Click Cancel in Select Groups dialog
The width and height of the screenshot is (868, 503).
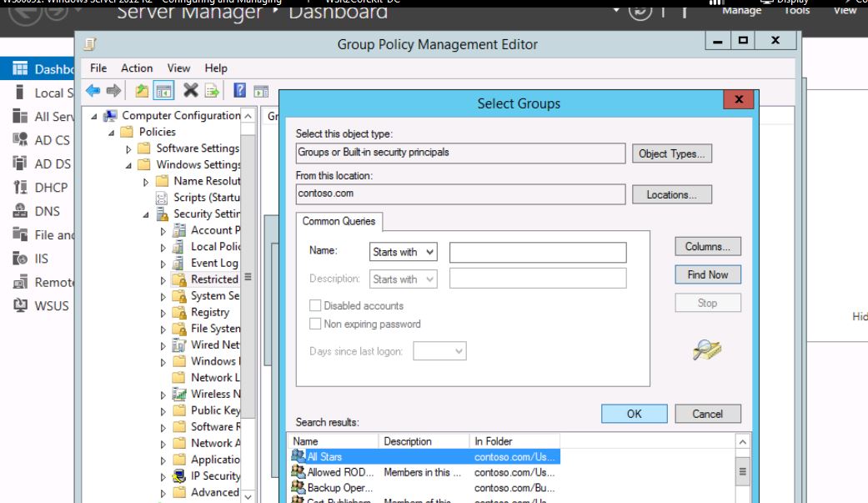[x=707, y=414]
